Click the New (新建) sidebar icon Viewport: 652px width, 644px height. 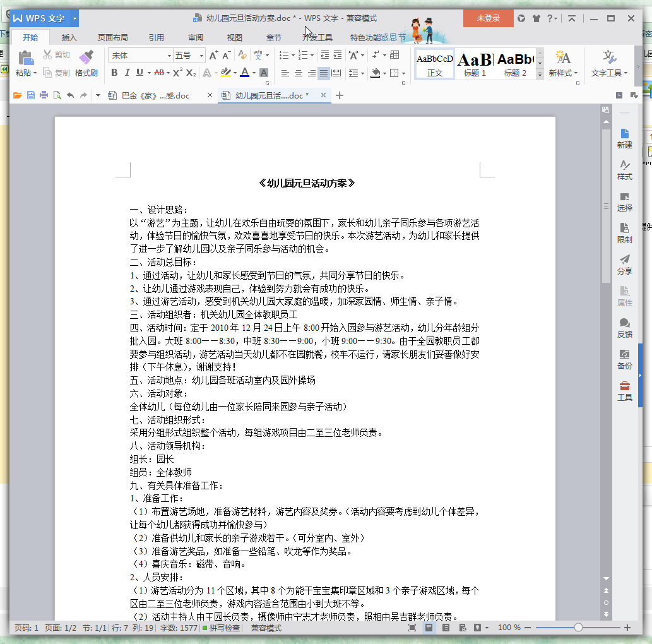click(x=624, y=138)
